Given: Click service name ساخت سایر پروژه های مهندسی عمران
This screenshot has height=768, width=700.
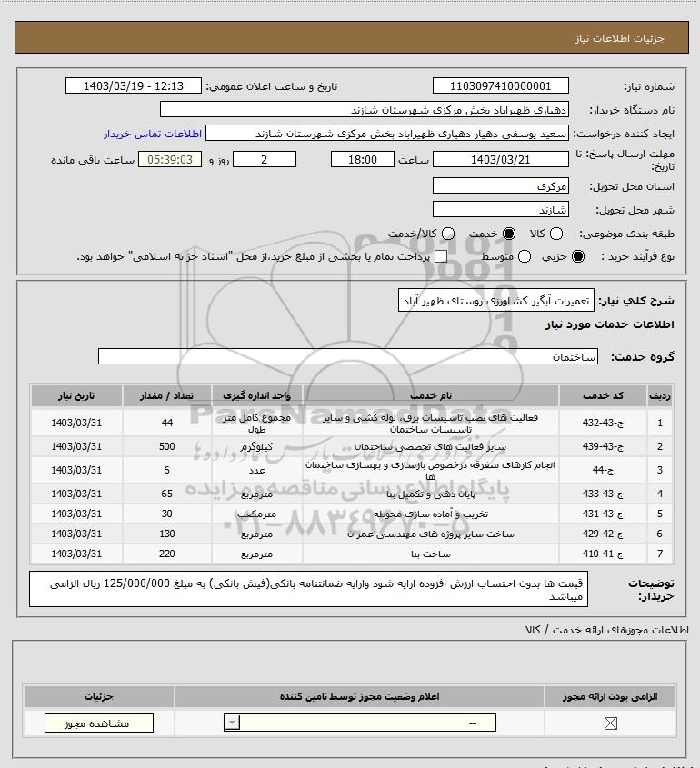Looking at the screenshot, I should 431,534.
